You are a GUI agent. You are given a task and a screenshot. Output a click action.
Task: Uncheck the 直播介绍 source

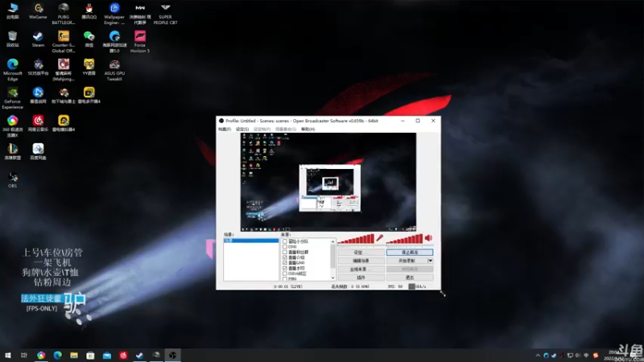[285, 257]
